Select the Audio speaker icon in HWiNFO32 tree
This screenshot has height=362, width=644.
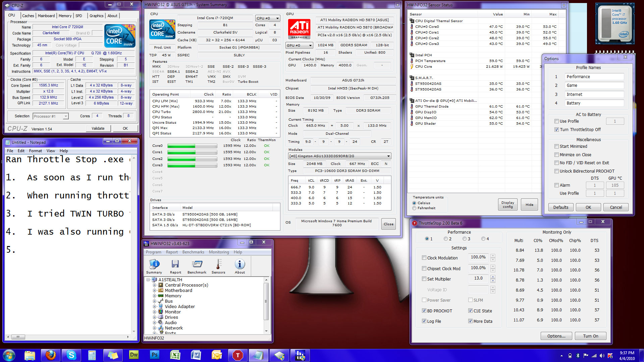click(161, 323)
